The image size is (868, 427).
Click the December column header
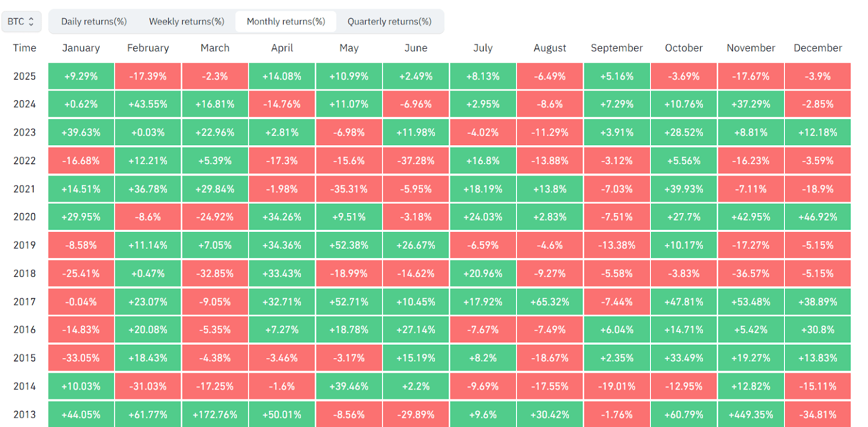pos(818,48)
